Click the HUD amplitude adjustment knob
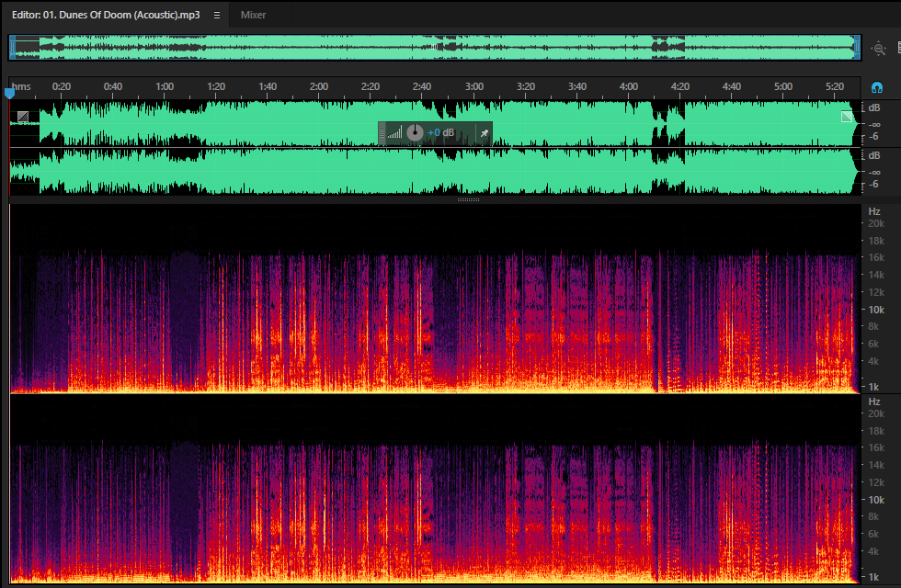 click(415, 132)
